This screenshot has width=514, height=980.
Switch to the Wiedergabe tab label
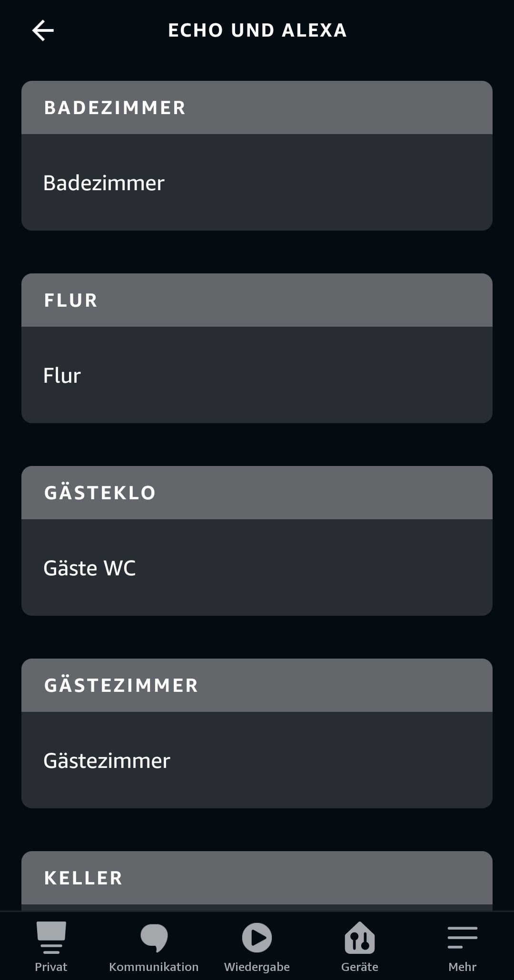[x=257, y=967]
